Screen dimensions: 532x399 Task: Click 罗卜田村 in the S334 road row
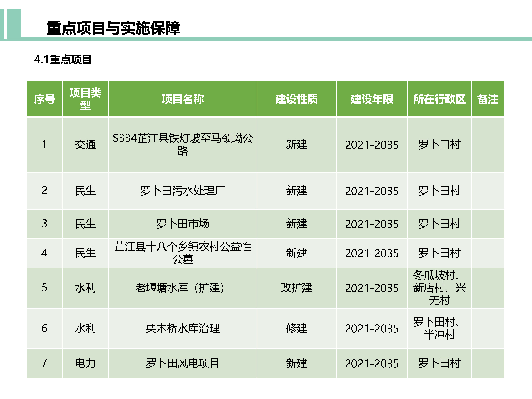(x=439, y=145)
